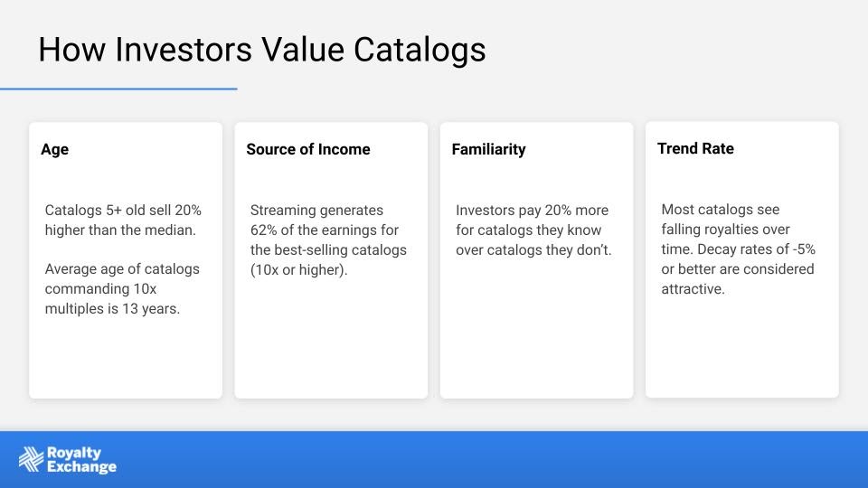This screenshot has width=868, height=488.
Task: Click the Trend Rate card heading
Action: (695, 148)
